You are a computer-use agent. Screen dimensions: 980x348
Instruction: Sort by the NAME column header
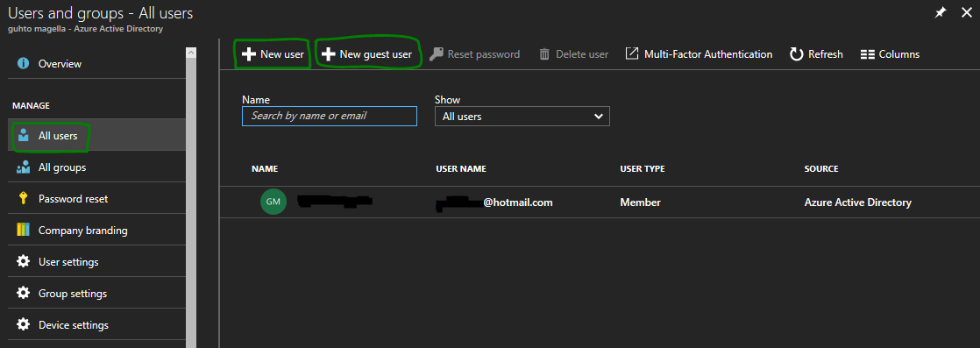click(x=265, y=168)
